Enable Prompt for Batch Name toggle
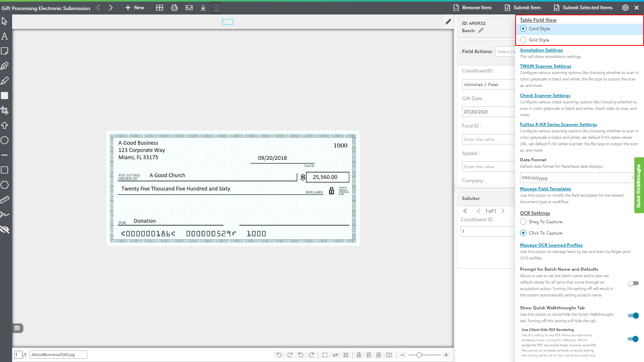The height and width of the screenshot is (362, 644). click(633, 283)
